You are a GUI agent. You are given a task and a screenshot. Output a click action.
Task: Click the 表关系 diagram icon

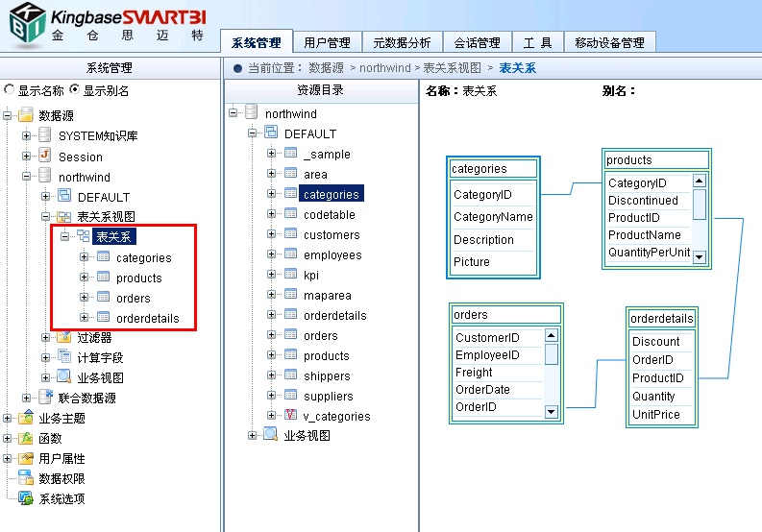(x=83, y=236)
